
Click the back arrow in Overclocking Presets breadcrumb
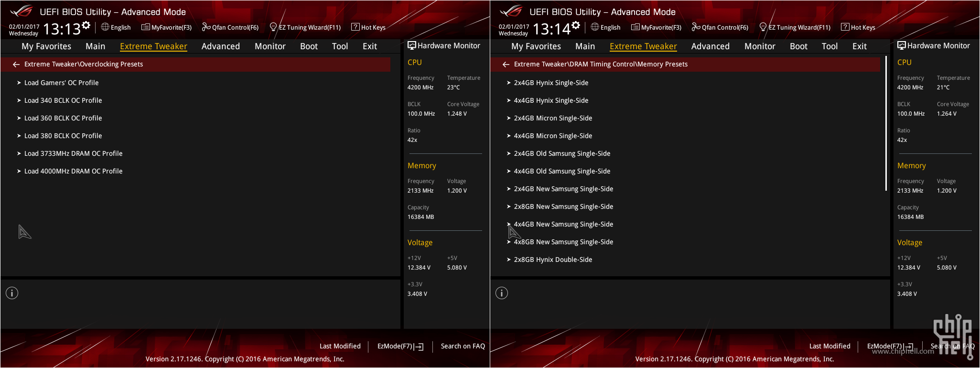click(16, 64)
